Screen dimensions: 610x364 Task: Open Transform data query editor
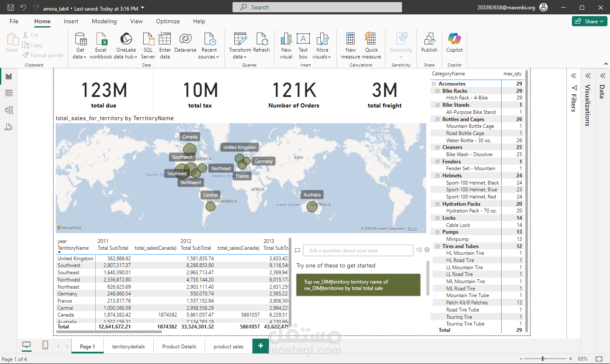[x=240, y=46]
